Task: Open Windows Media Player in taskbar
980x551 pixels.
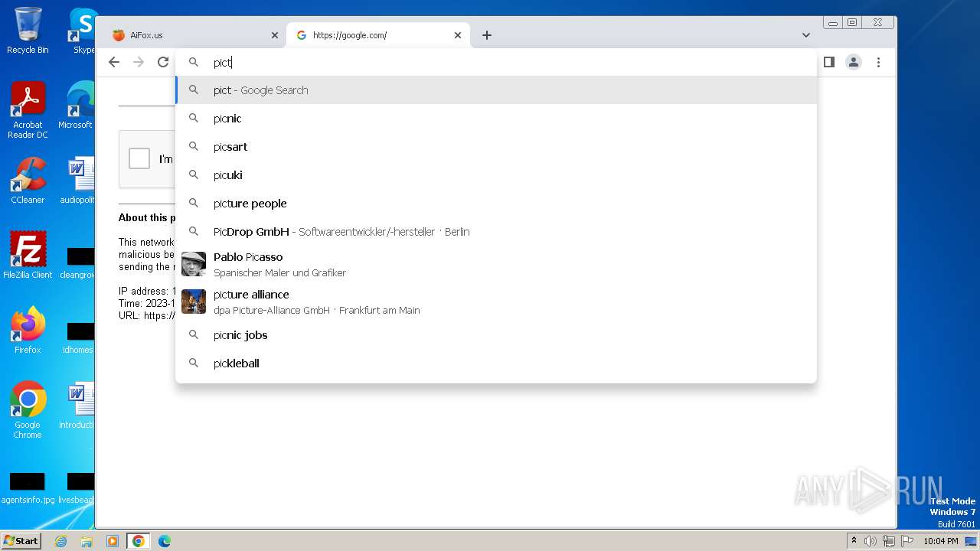Action: click(x=113, y=541)
